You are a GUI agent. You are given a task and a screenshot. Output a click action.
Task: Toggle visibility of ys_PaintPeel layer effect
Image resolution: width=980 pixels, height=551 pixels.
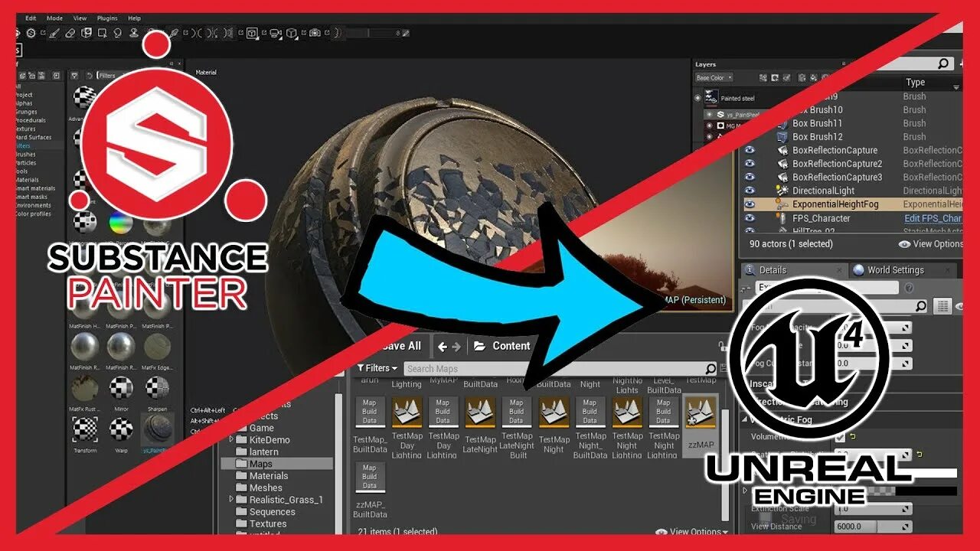tap(710, 115)
